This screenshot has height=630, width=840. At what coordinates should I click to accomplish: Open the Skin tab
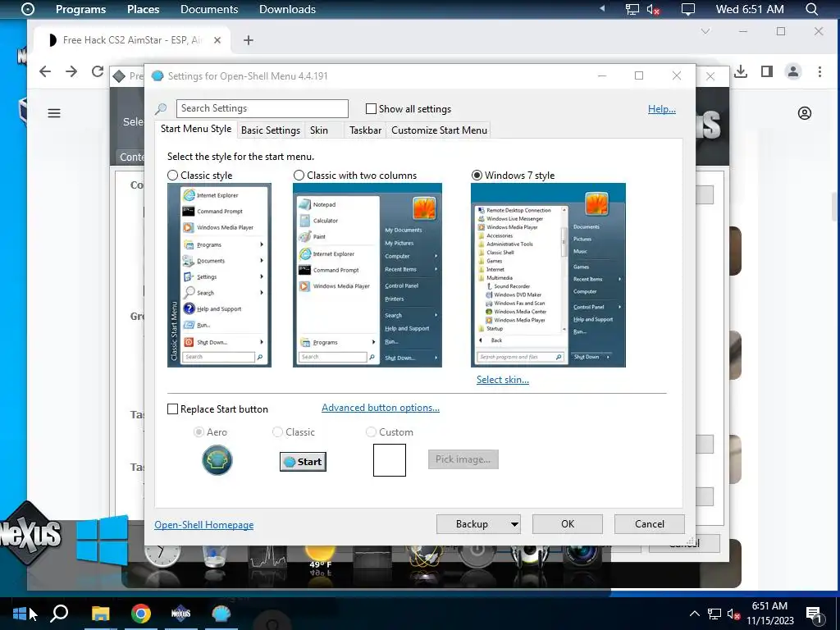click(319, 130)
